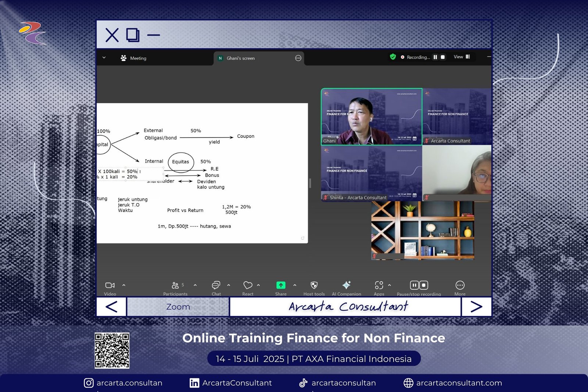Expand the share options arrow beside Share

click(x=295, y=285)
